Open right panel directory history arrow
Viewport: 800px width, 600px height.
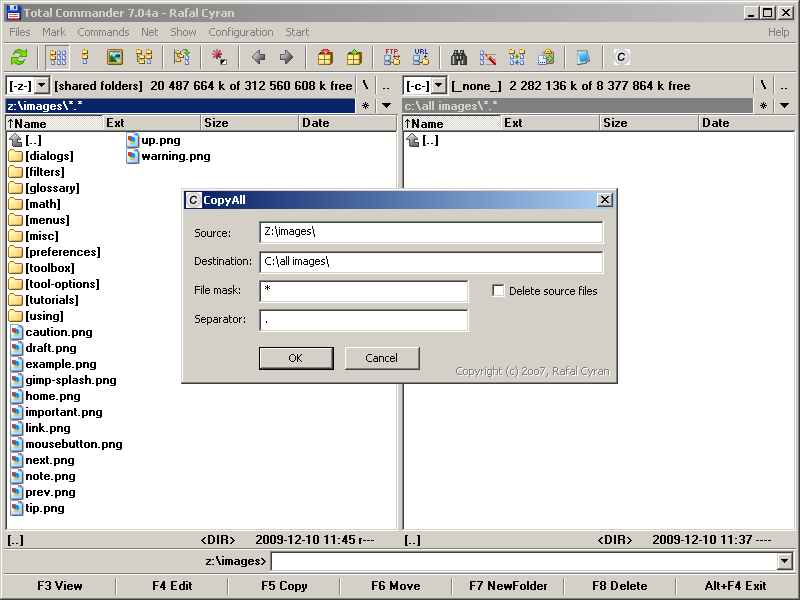coord(784,106)
